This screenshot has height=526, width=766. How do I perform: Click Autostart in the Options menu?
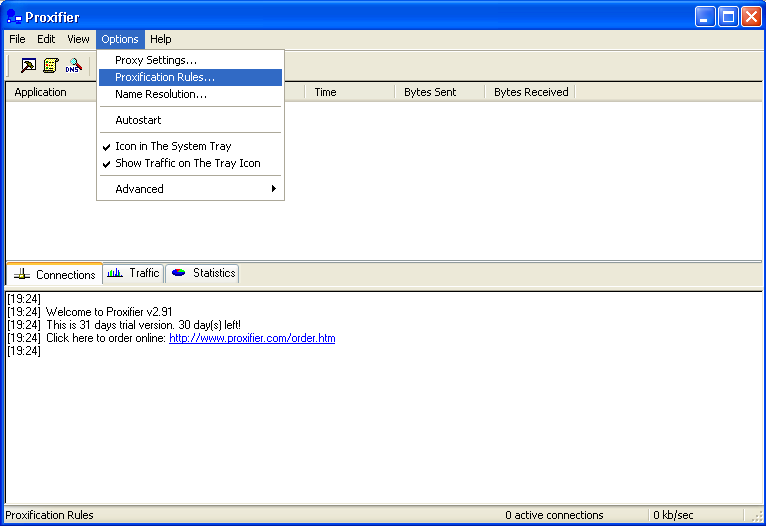pos(190,120)
